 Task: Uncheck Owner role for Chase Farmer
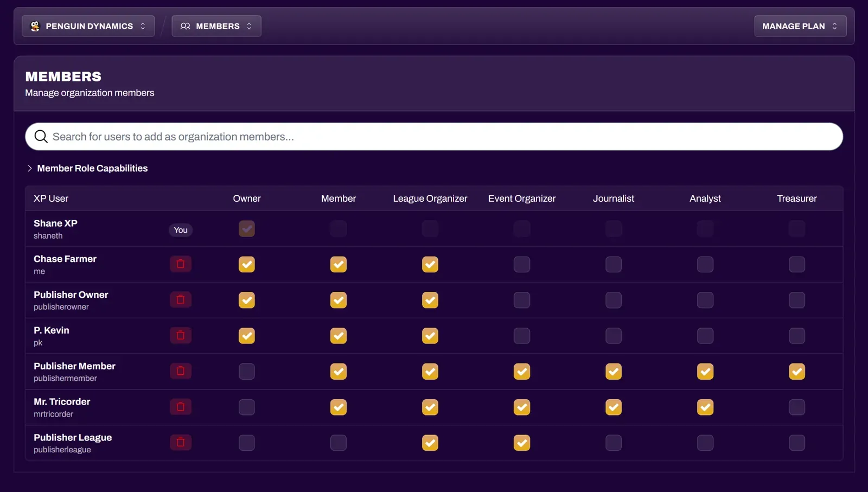point(247,264)
